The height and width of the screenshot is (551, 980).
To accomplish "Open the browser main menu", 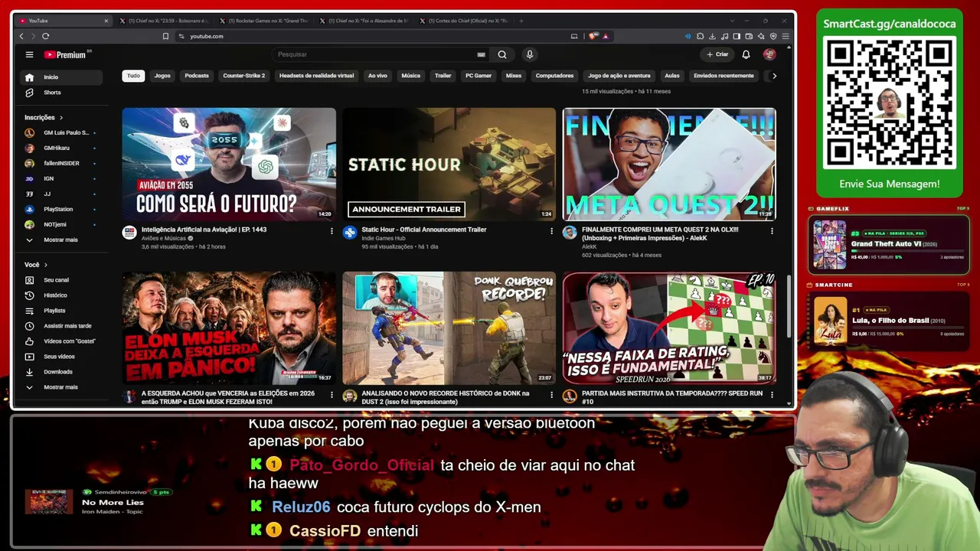I will [x=786, y=36].
